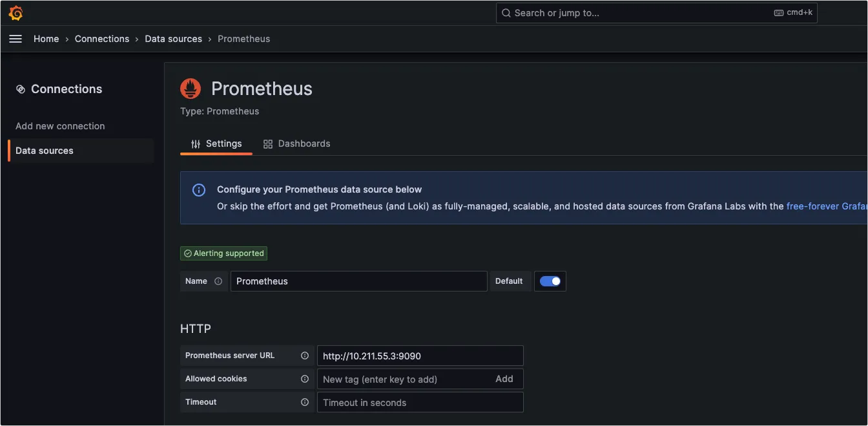The width and height of the screenshot is (868, 426).
Task: Click the Prometheus server URL info icon
Action: [305, 356]
